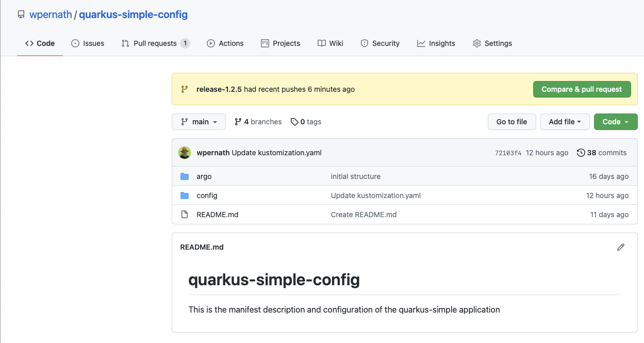Open the quarkus-simple-config repository link
644x343 pixels.
(133, 14)
